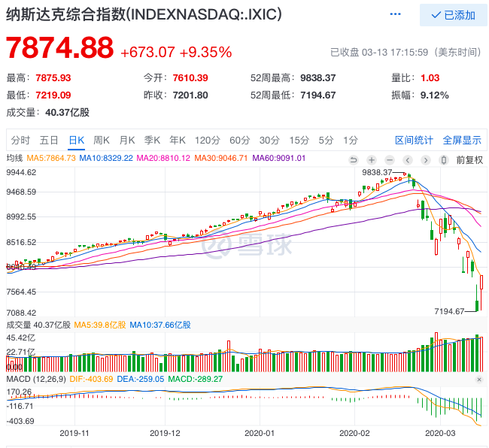Toggle the candlestick chart style icon
Viewport: 489px width, 448px height.
click(443, 160)
